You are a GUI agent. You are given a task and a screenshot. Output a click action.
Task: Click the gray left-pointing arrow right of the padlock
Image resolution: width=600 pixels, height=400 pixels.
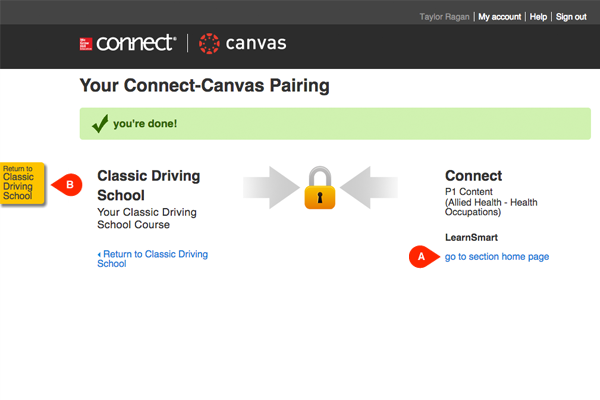[370, 187]
